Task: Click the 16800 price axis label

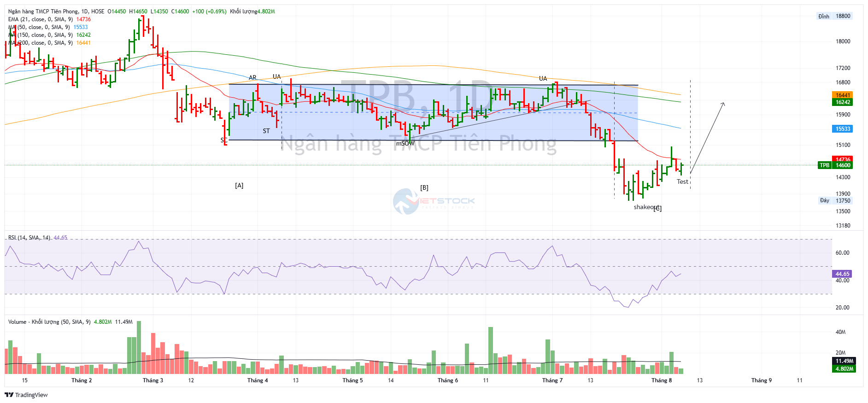Action: pos(843,82)
